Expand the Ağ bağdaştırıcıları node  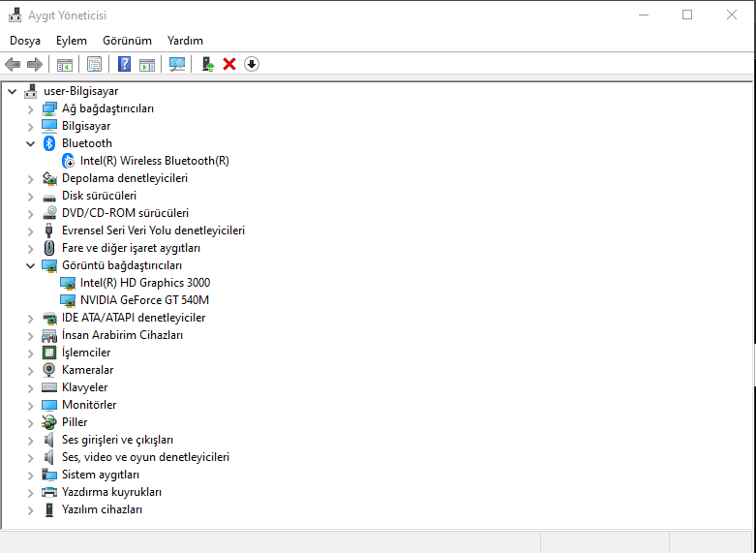30,109
